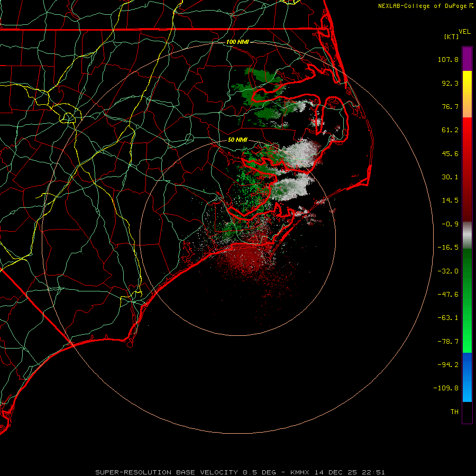Select the 61.2 scale value

(450, 130)
